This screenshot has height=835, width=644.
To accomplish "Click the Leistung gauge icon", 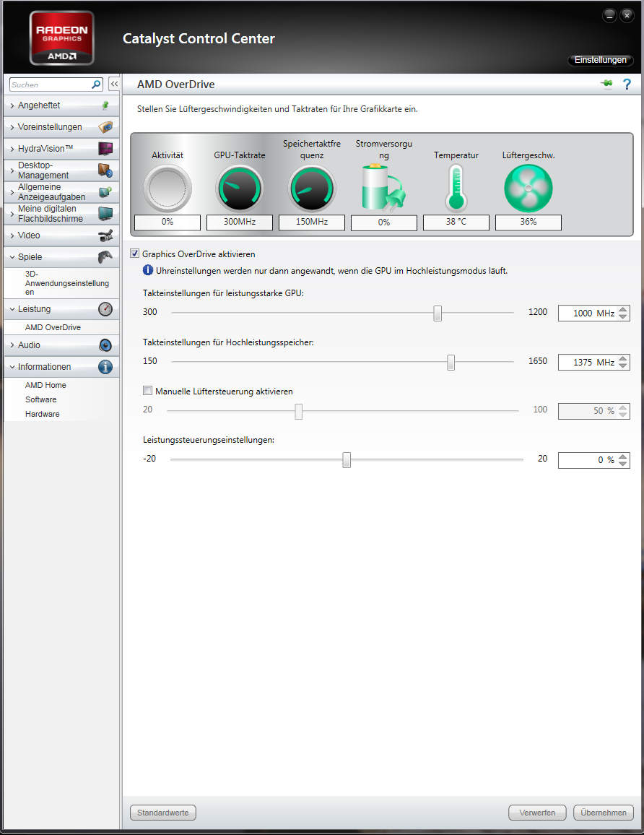I will point(105,309).
